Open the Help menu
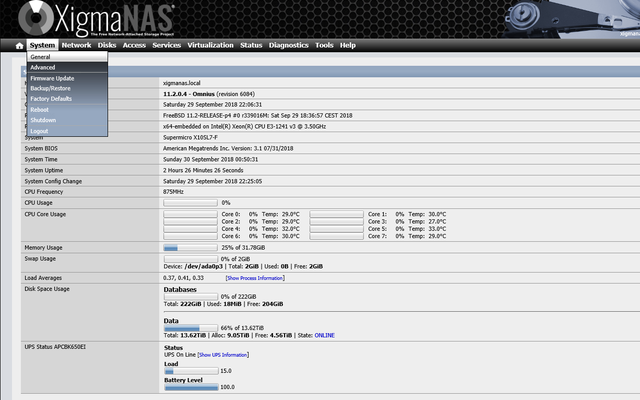The width and height of the screenshot is (640, 400). (348, 45)
